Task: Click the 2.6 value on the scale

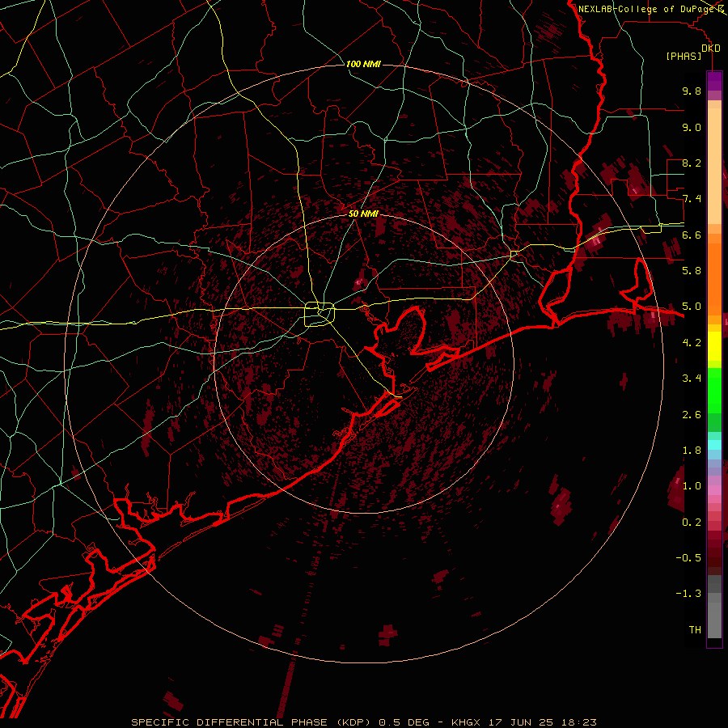Action: click(692, 414)
